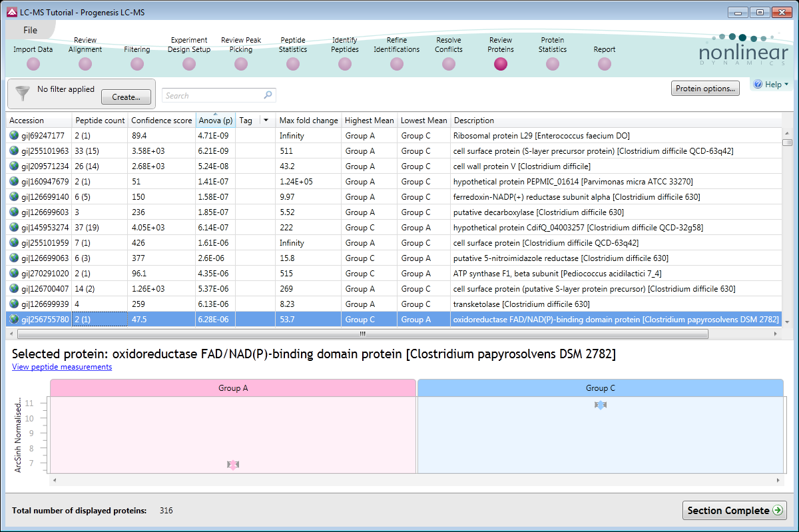Click globe icon for gi|126699603 row
This screenshot has height=532, width=799.
pos(14,212)
